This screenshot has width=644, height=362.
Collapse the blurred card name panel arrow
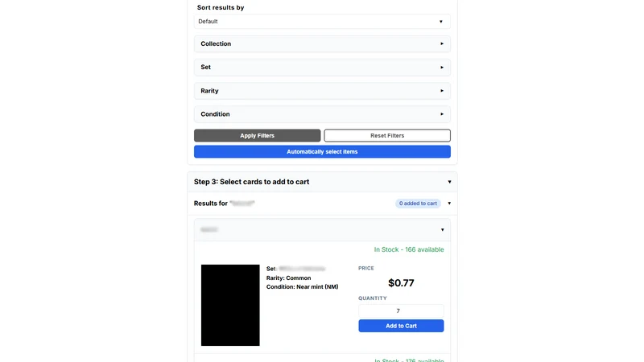442,230
